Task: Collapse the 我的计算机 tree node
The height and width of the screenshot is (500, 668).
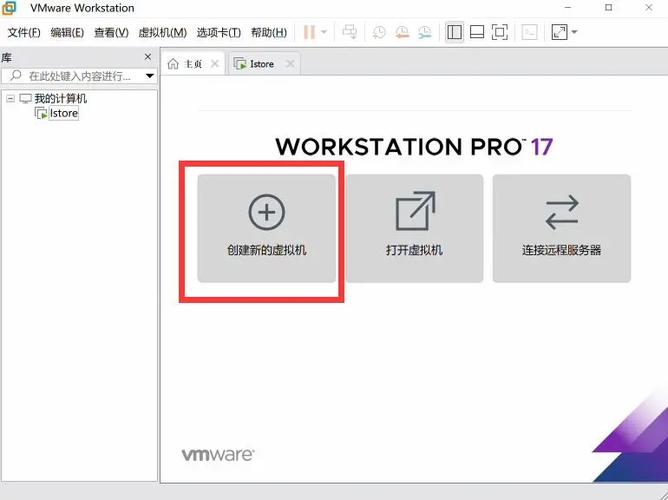Action: click(10, 99)
